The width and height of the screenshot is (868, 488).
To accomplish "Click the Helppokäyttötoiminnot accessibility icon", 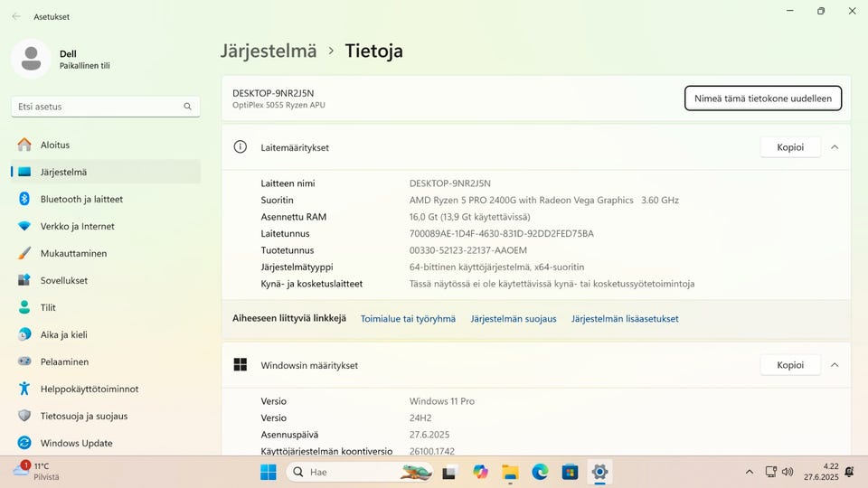I will click(24, 389).
